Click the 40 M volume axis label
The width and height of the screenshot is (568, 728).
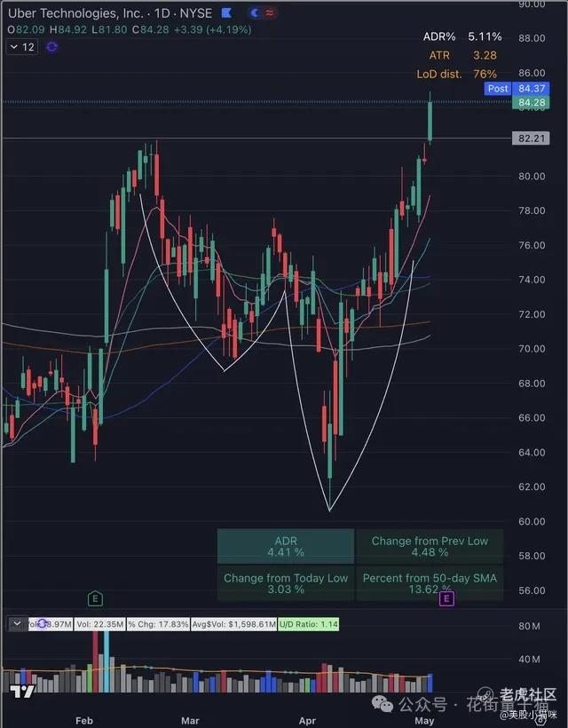529,660
